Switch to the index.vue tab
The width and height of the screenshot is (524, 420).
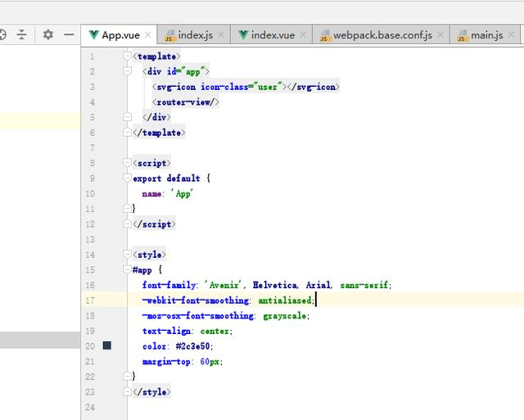pos(273,35)
